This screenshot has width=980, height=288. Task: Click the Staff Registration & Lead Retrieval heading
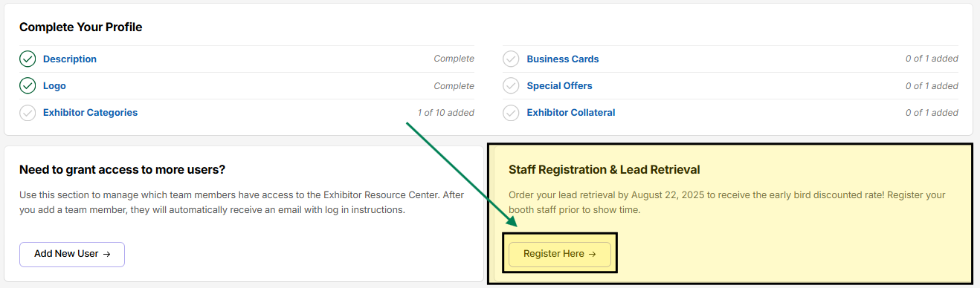point(605,170)
